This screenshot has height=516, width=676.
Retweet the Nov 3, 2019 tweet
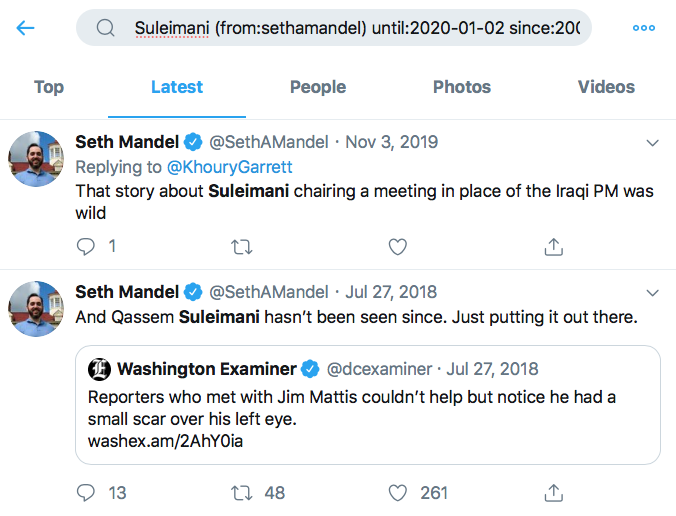point(241,245)
